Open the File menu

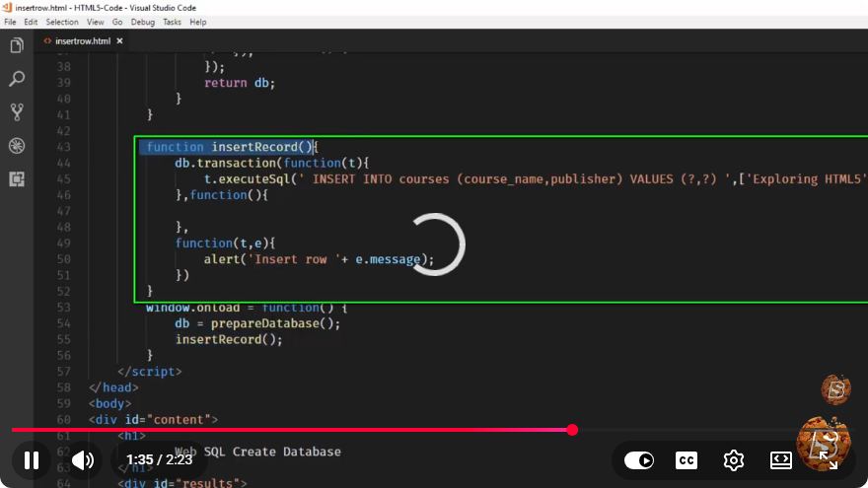click(10, 22)
